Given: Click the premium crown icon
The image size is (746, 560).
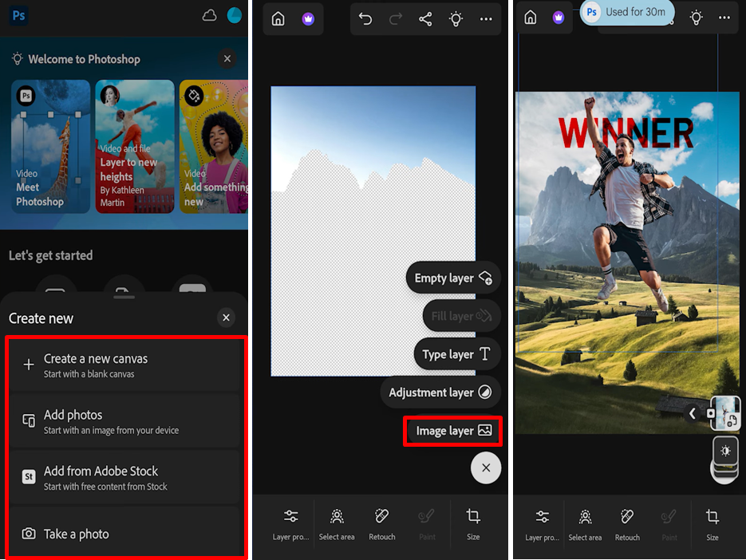Looking at the screenshot, I should [x=308, y=18].
